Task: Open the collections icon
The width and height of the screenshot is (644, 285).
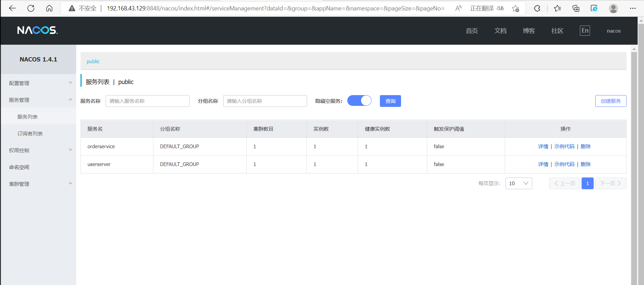Action: click(x=576, y=8)
